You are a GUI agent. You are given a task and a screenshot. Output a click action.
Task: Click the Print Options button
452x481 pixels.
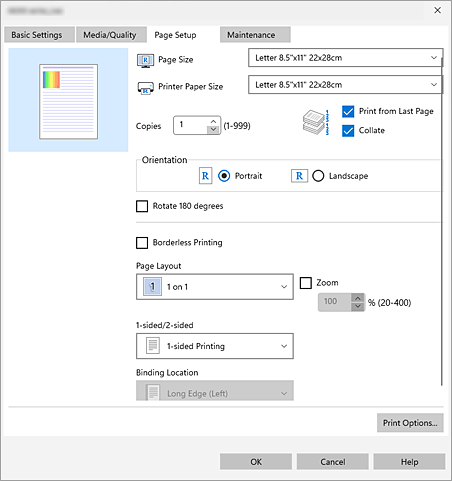click(410, 423)
